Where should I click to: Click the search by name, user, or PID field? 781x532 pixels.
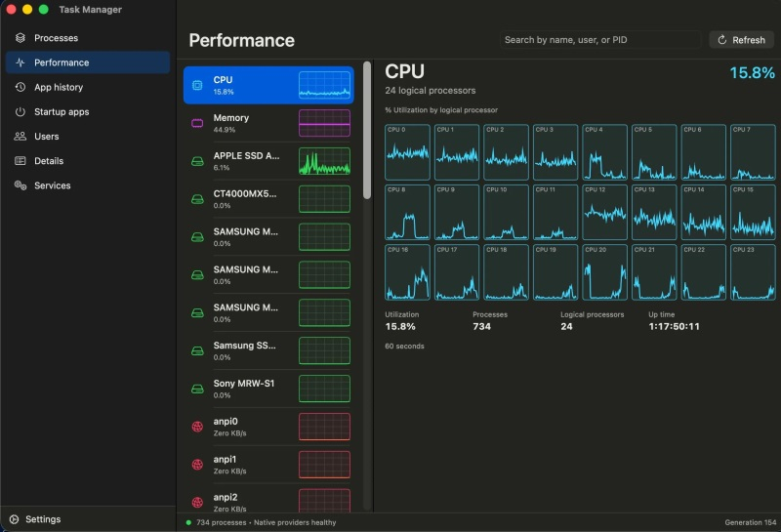point(600,40)
